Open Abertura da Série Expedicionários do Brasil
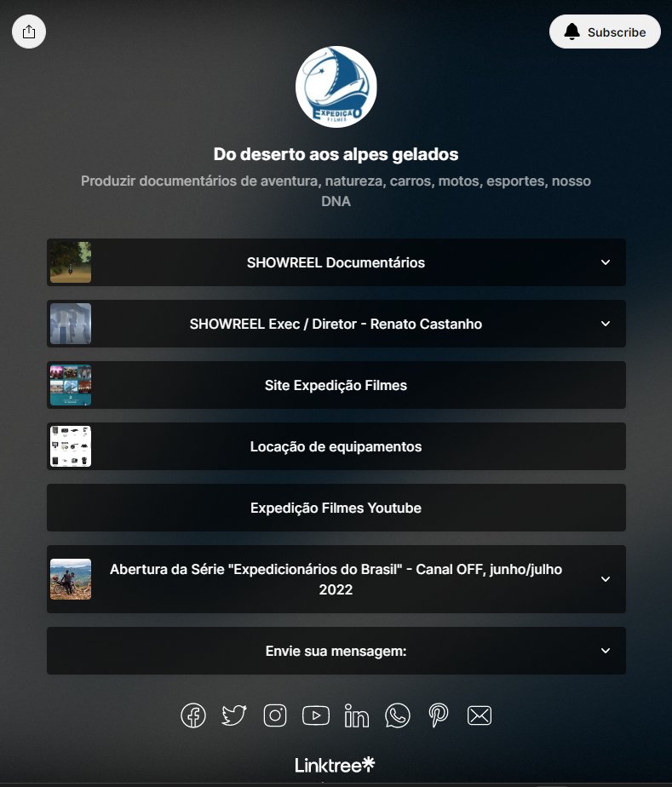Image resolution: width=672 pixels, height=787 pixels. tap(336, 579)
